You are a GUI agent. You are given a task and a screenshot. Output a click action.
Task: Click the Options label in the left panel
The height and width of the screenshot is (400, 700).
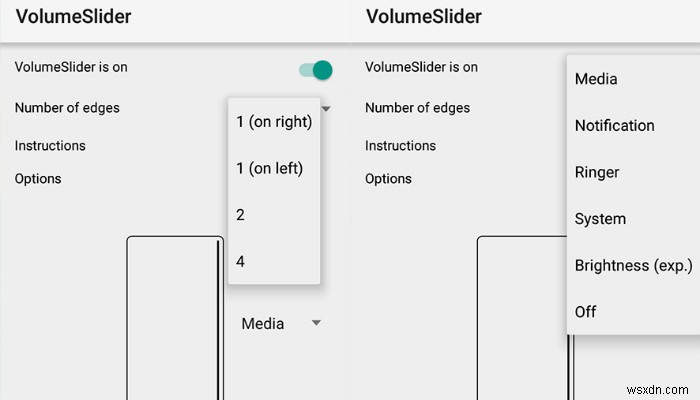click(38, 179)
